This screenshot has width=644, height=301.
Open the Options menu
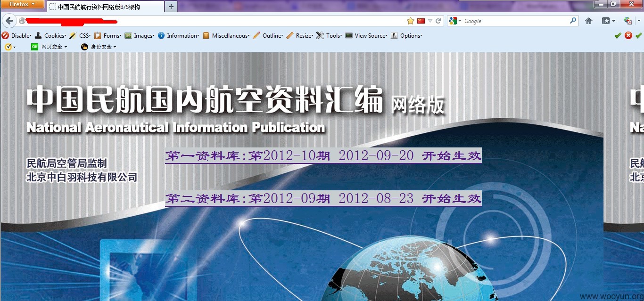tap(406, 35)
